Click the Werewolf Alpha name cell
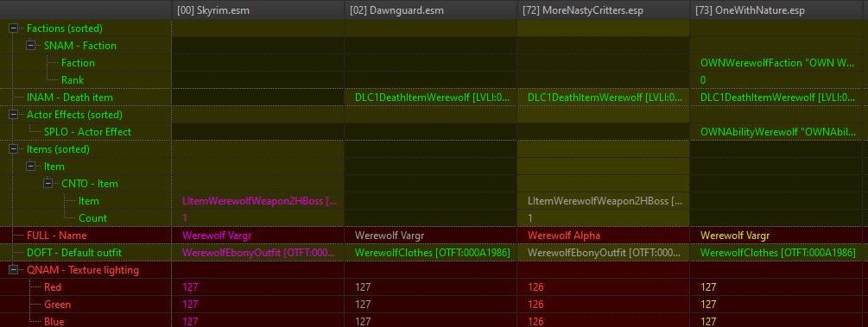 (604, 236)
